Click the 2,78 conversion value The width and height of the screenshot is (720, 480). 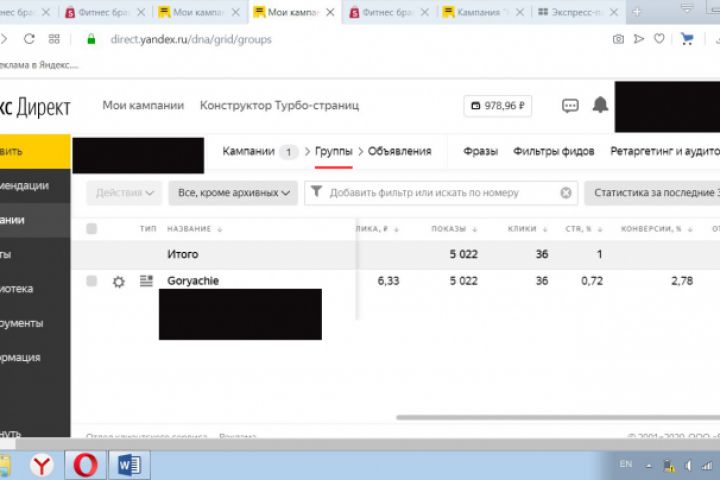click(x=682, y=281)
